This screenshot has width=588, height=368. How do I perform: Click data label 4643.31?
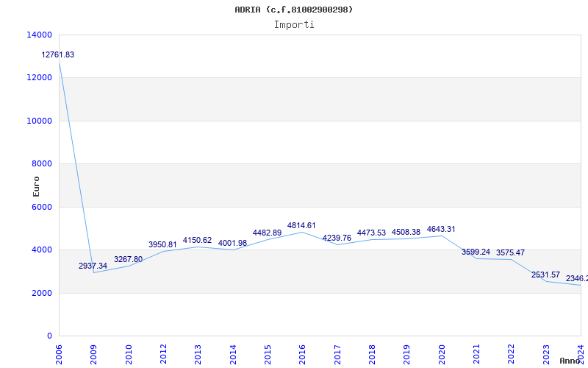click(441, 230)
